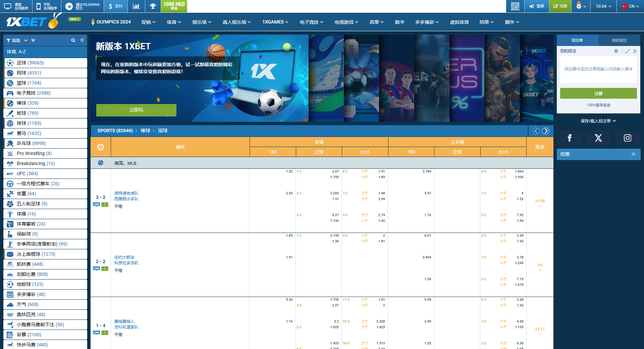Open 1XGAMES dropdown menu

(275, 22)
